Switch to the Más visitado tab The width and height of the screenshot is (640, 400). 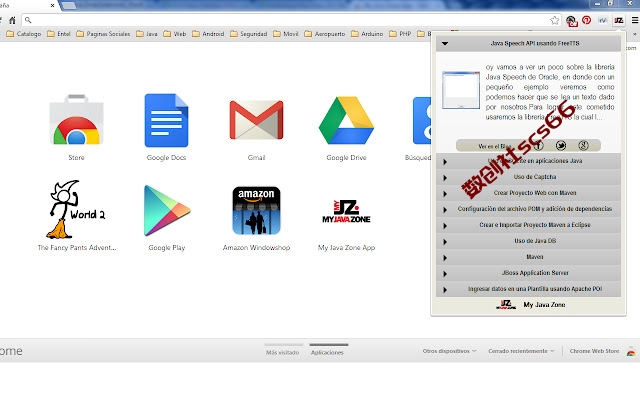point(282,352)
